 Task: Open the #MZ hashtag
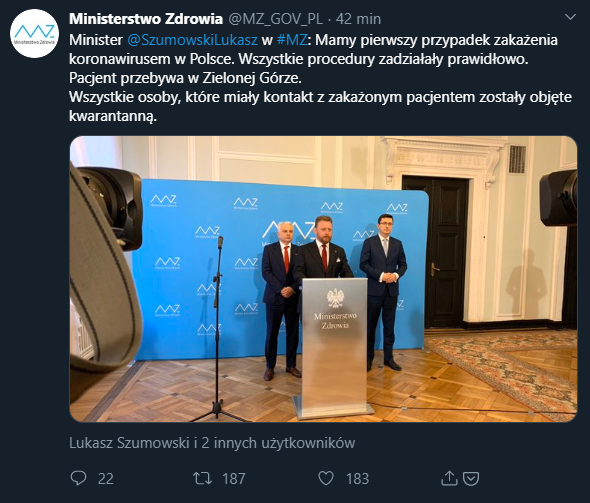click(x=292, y=40)
